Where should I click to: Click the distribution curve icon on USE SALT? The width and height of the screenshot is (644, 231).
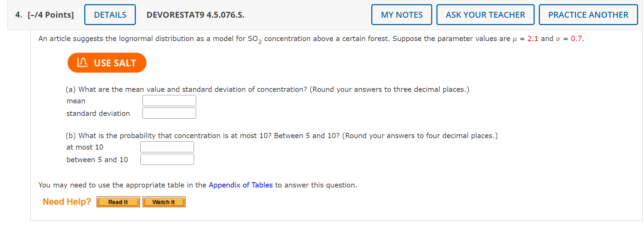tap(84, 63)
